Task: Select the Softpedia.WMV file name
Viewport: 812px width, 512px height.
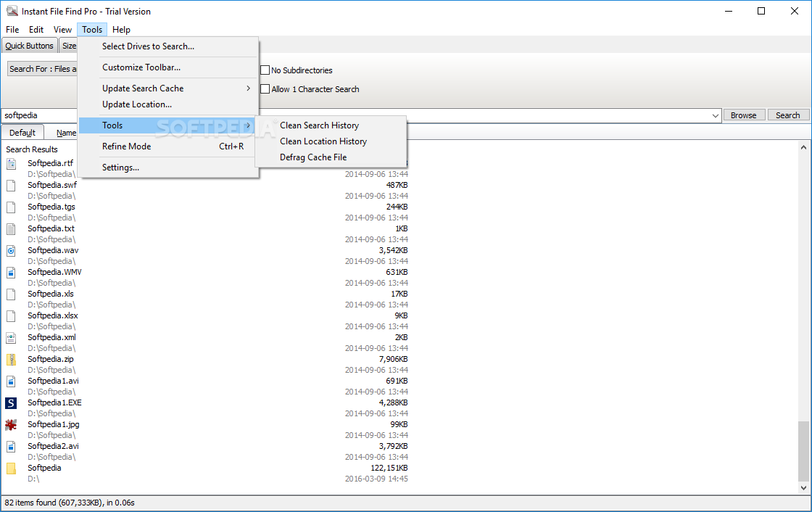Action: (x=54, y=272)
